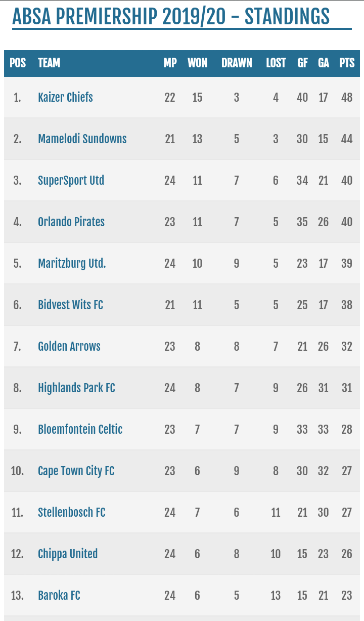Click the PTS column header

347,63
